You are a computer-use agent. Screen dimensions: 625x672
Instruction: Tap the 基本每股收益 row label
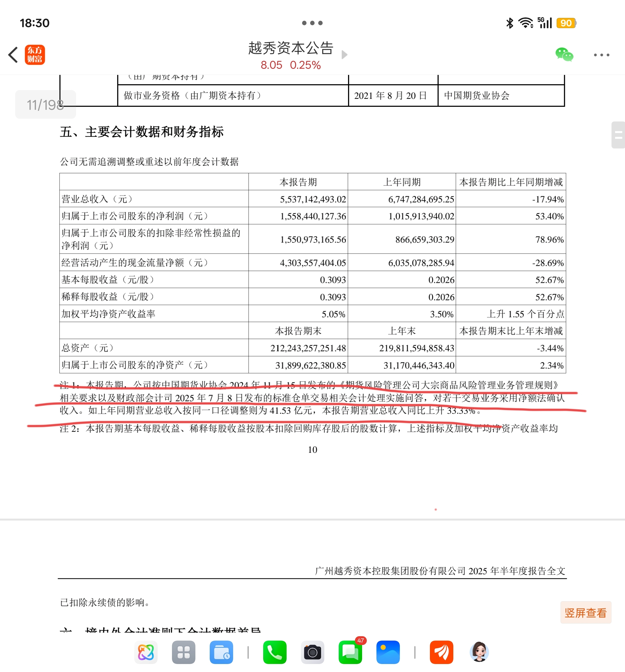107,280
